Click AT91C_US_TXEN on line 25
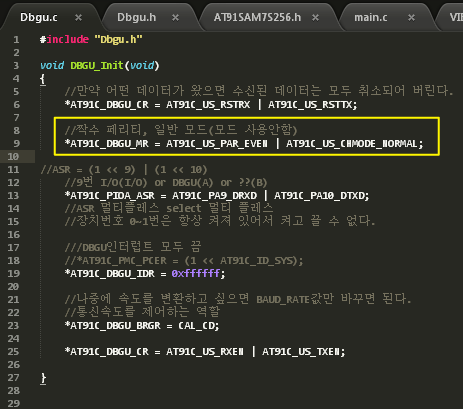Screen dimensions: 463x409 [x=301, y=352]
